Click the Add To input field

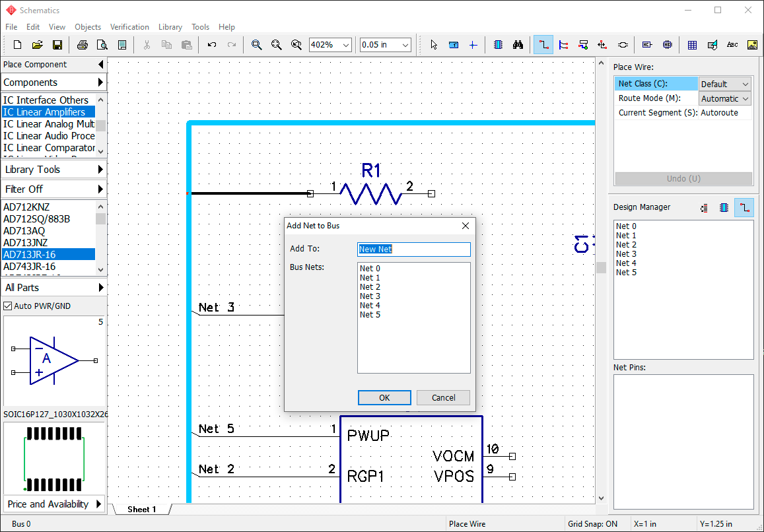[413, 249]
